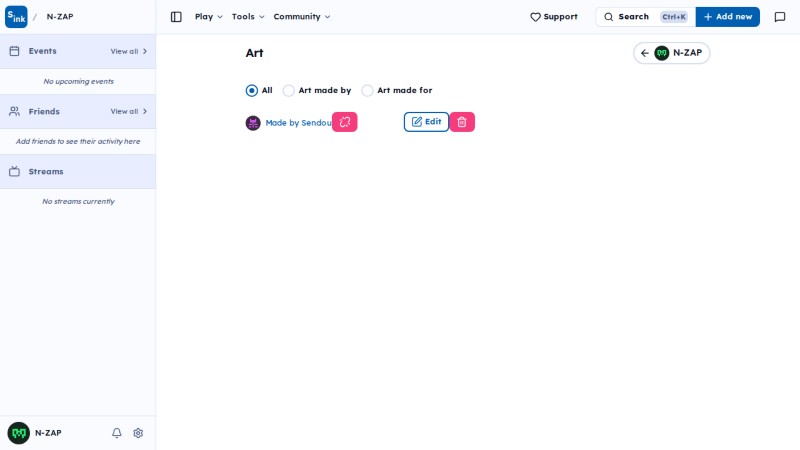Click the No upcoming events text
800x450 pixels.
[79, 81]
